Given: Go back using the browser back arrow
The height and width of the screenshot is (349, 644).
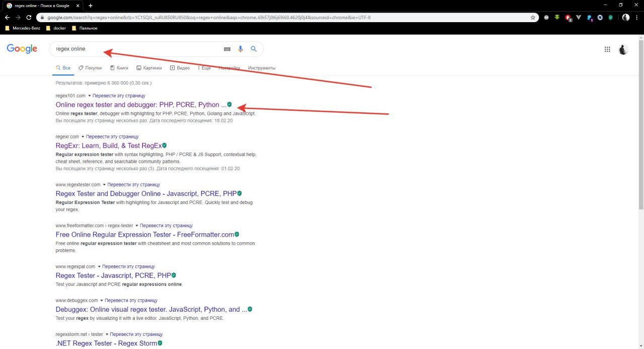Looking at the screenshot, I should coord(7,17).
